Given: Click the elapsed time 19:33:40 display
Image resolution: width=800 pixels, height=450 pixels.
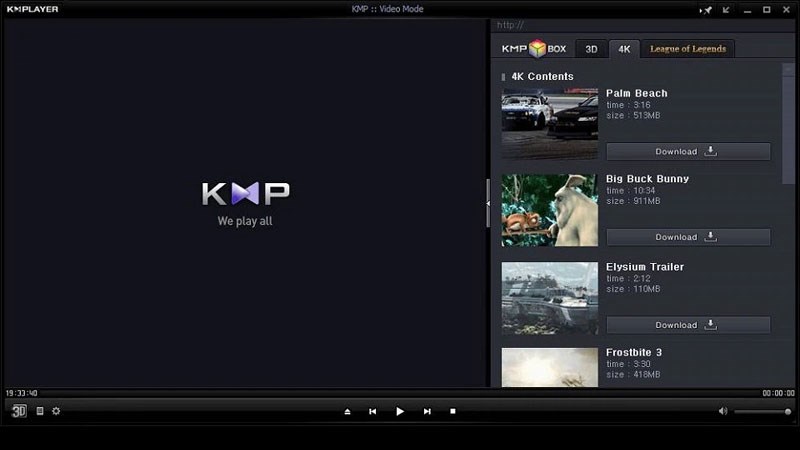Looking at the screenshot, I should [x=21, y=393].
